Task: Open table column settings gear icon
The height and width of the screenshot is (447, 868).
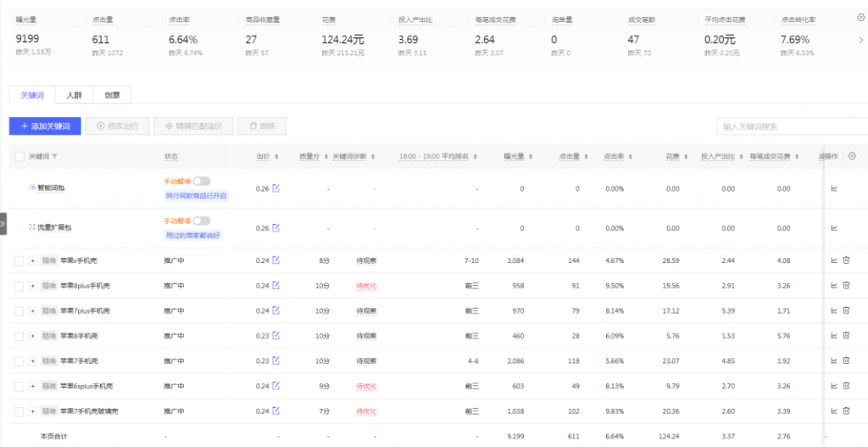Action: click(852, 156)
